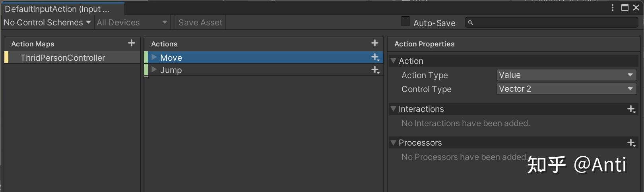Viewport: 644px width, 192px height.
Task: Click the Save Asset button
Action: (200, 23)
